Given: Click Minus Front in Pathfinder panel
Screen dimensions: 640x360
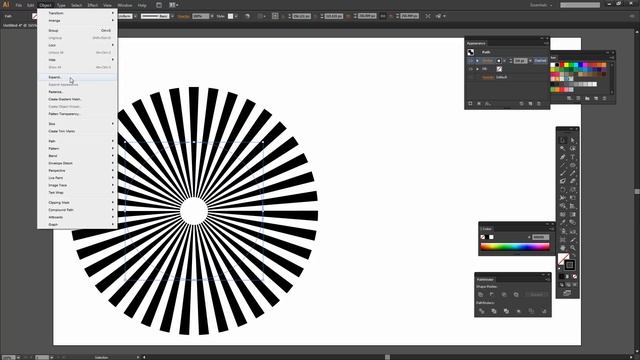Looking at the screenshot, I should click(x=492, y=294).
